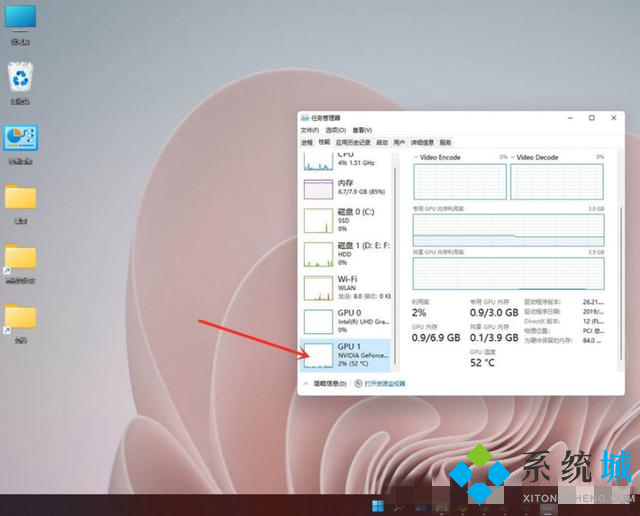Select the 内存 6.7/7.9 GB sidebar entry
Screen dimensions: 640x516
[x=346, y=188]
